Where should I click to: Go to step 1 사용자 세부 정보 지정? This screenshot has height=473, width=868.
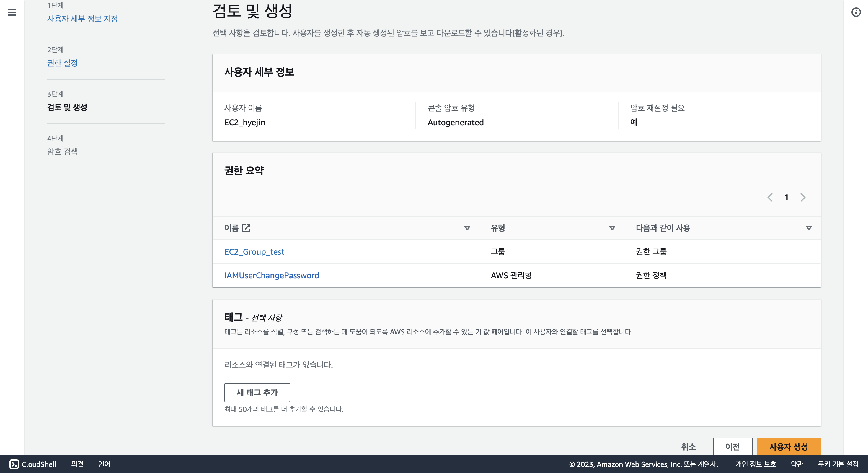83,19
